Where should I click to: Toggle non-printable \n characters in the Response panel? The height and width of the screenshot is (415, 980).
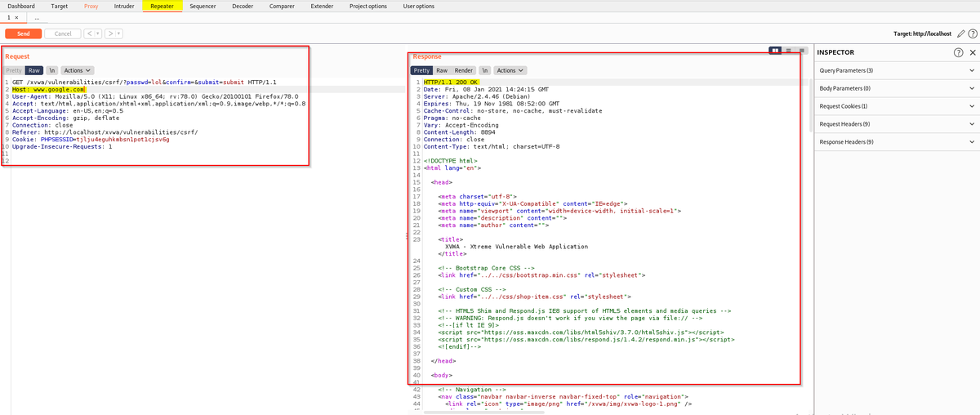click(484, 70)
